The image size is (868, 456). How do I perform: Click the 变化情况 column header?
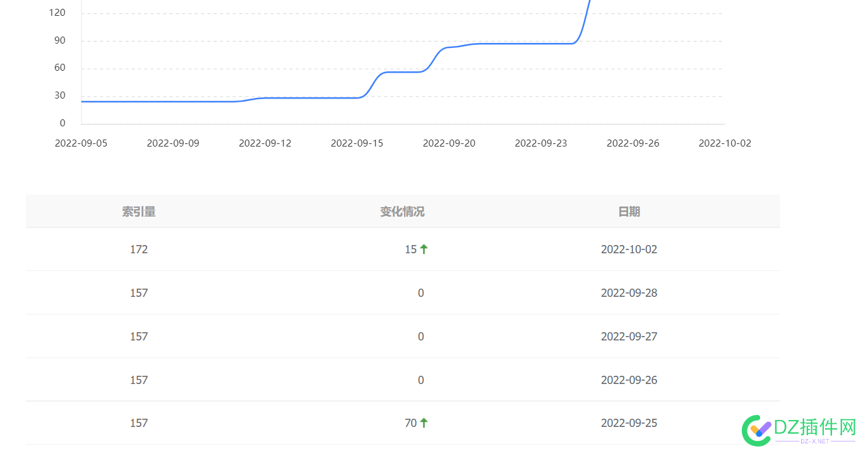402,212
